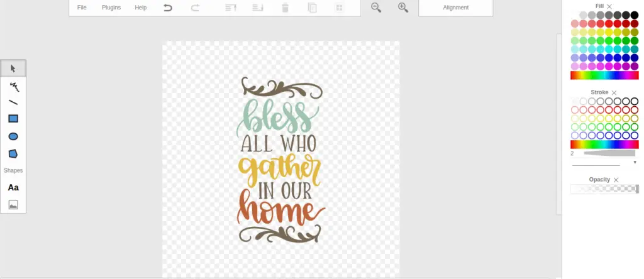Select the arrow pointer tool
644x279 pixels.
tap(13, 68)
